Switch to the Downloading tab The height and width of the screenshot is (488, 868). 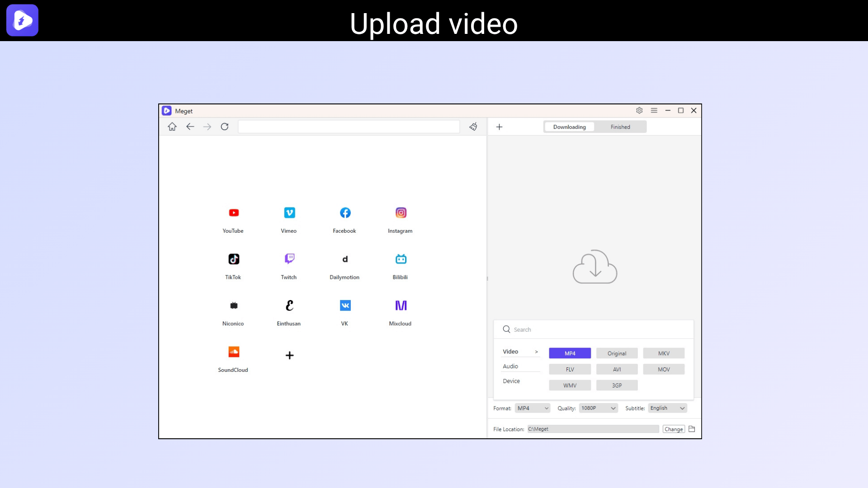pos(569,127)
